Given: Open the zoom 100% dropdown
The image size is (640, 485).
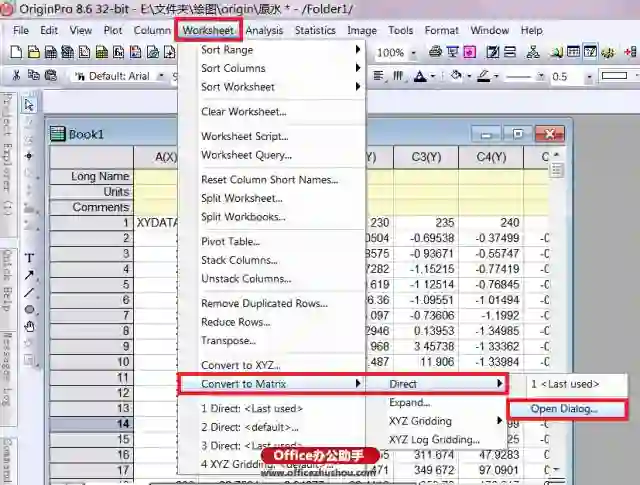Looking at the screenshot, I should point(413,53).
